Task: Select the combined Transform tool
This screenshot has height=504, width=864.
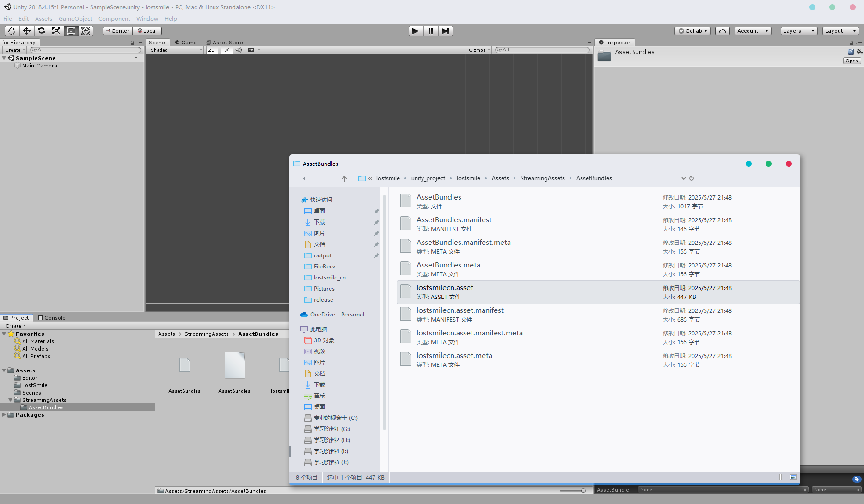Action: pos(86,31)
